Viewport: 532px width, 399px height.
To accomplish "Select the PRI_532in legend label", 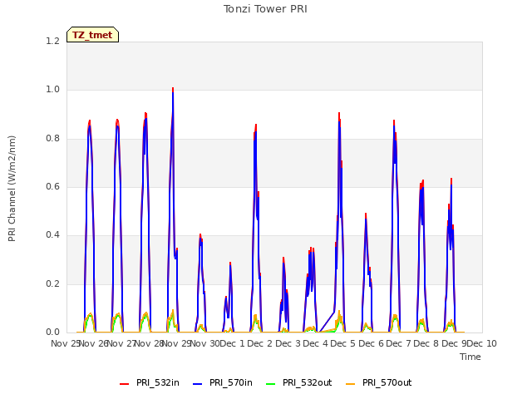I will point(158,382).
